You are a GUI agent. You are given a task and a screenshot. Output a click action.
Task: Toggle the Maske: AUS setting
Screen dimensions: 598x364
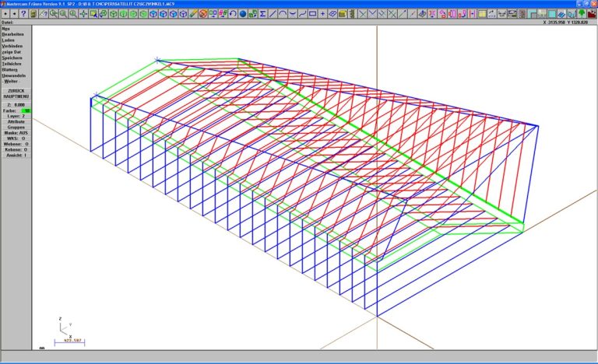click(16, 133)
